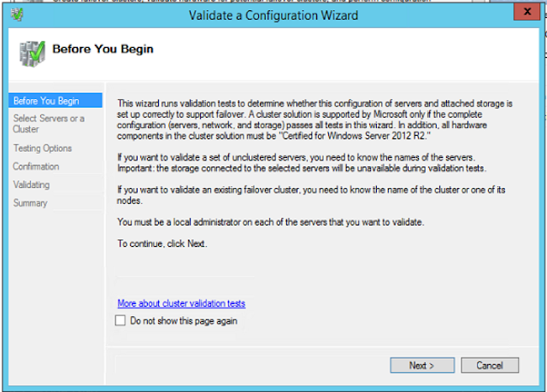Click the local administrator requirement sentence
Screen dimensions: 547x392
pyautogui.click(x=271, y=222)
